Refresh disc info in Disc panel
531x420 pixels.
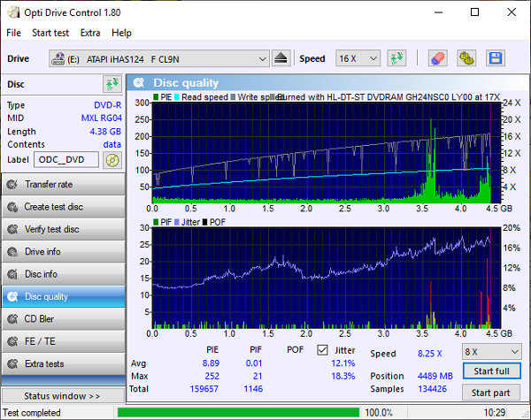pos(112,84)
